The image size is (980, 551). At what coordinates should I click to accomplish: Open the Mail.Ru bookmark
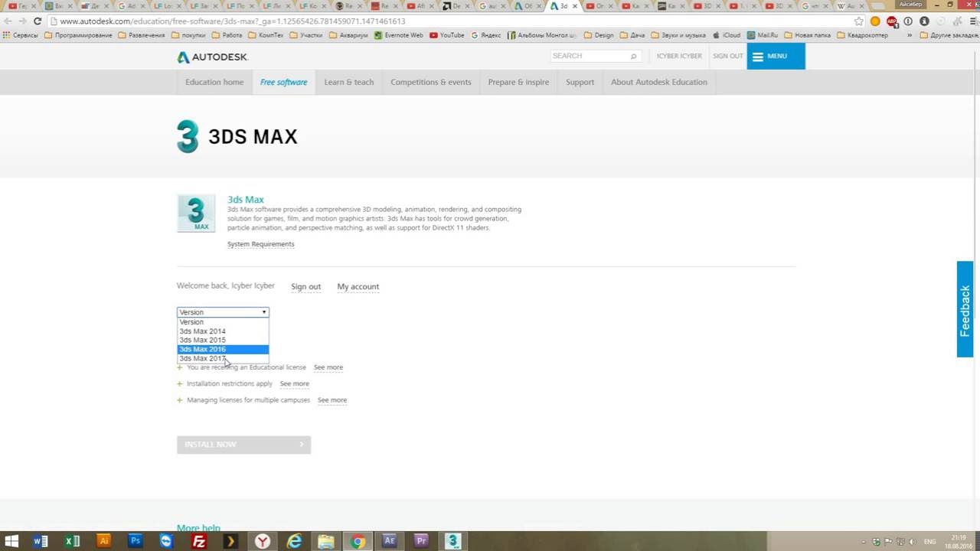point(761,35)
